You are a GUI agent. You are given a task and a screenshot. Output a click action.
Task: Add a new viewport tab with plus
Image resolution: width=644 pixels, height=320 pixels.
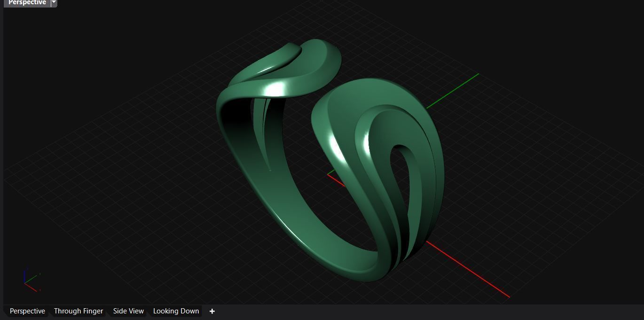(x=212, y=311)
